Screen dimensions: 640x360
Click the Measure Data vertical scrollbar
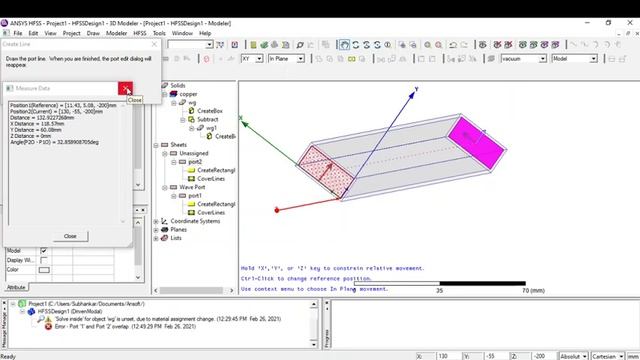coord(123,163)
